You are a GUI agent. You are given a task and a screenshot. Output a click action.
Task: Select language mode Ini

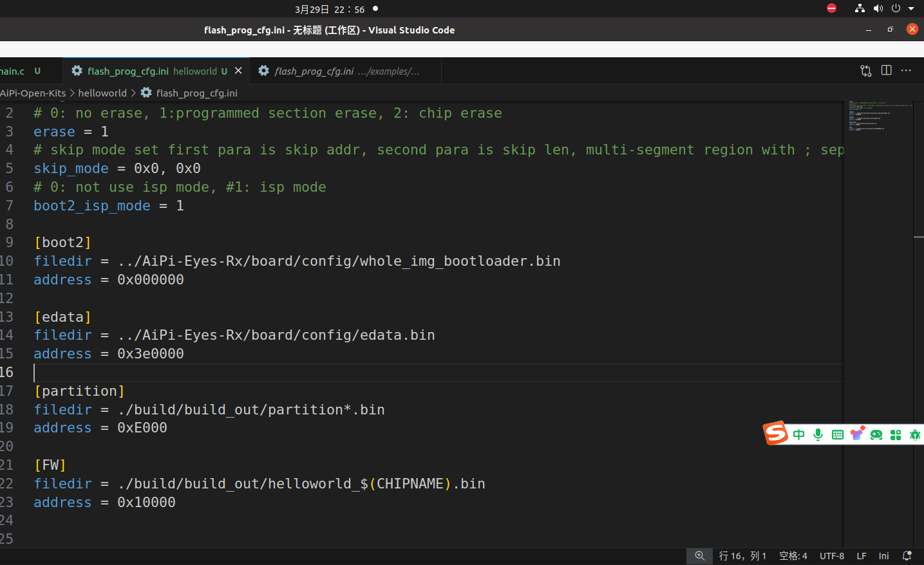click(x=883, y=556)
